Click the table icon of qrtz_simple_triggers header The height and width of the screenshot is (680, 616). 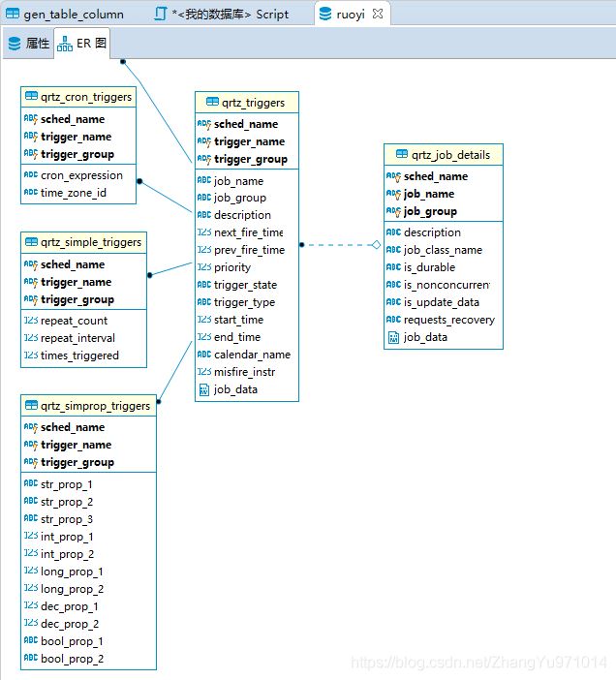[x=31, y=241]
